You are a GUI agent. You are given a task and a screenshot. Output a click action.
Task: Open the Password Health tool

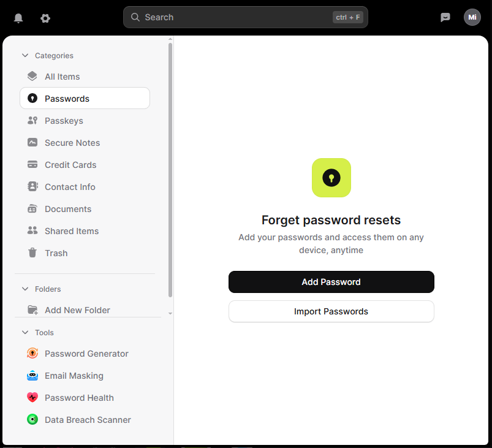[x=70, y=398]
